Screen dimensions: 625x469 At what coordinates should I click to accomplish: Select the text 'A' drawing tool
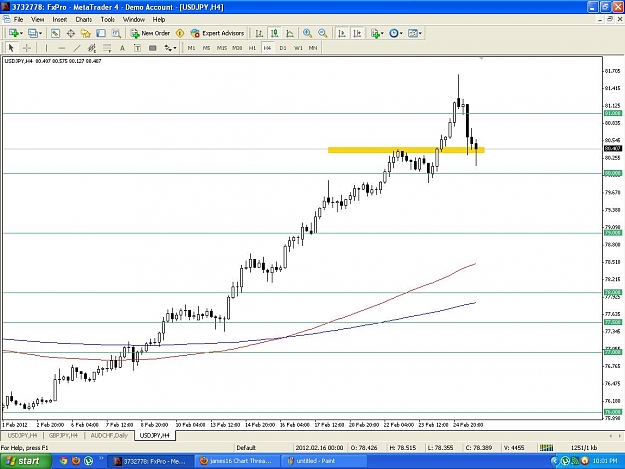[x=122, y=48]
